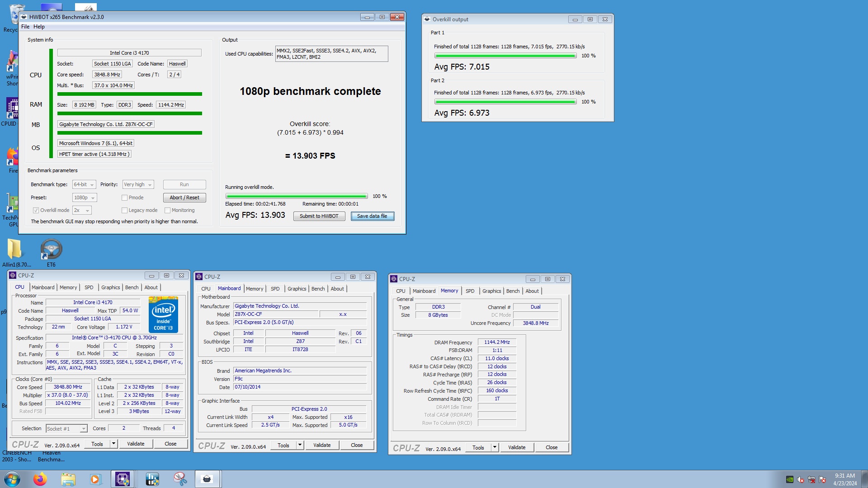Expand Tools arrow in CPU-Z CPU window
Viewport: 868px width, 488px height.
(x=113, y=444)
